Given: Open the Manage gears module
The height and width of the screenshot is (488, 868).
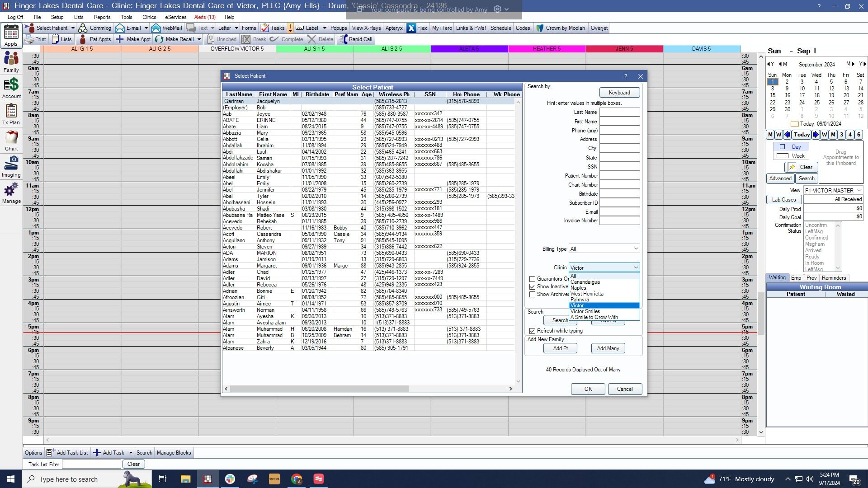Looking at the screenshot, I should (x=11, y=193).
